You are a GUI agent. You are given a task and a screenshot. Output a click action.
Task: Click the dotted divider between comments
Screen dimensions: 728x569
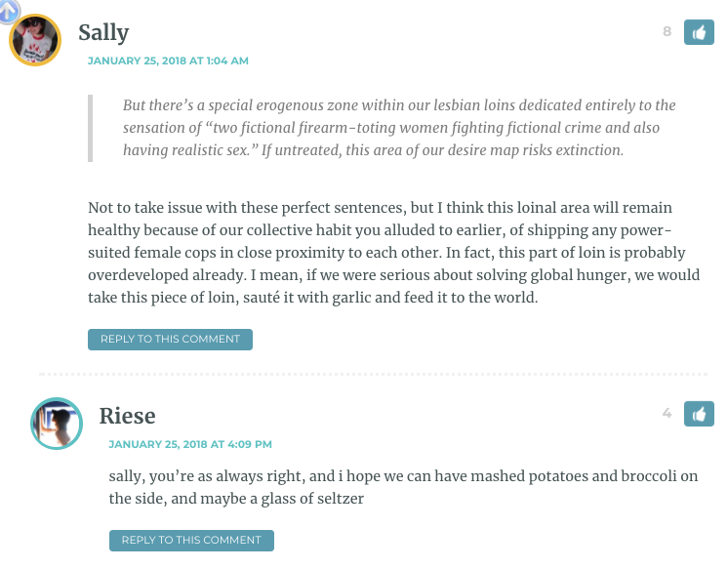[374, 374]
